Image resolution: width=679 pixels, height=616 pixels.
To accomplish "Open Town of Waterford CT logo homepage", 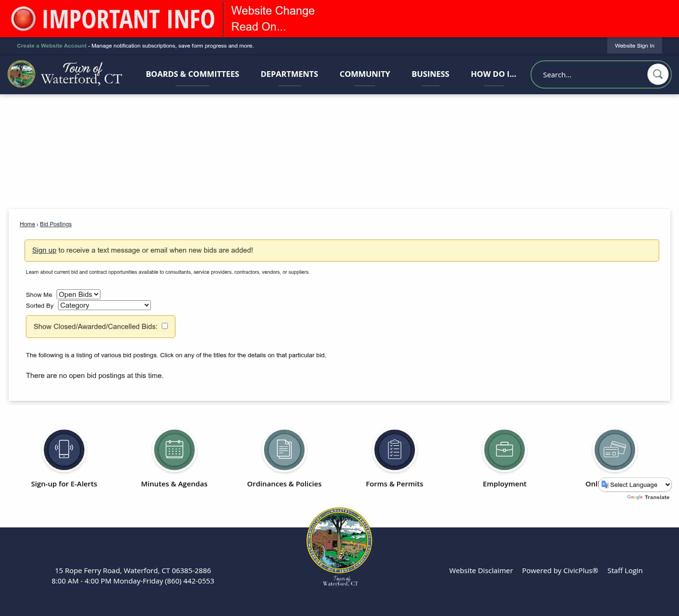I will click(65, 74).
